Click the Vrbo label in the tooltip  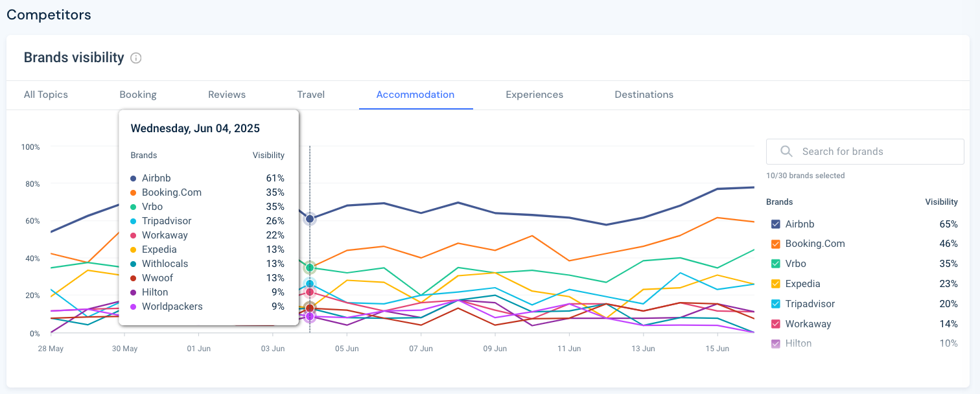[153, 207]
